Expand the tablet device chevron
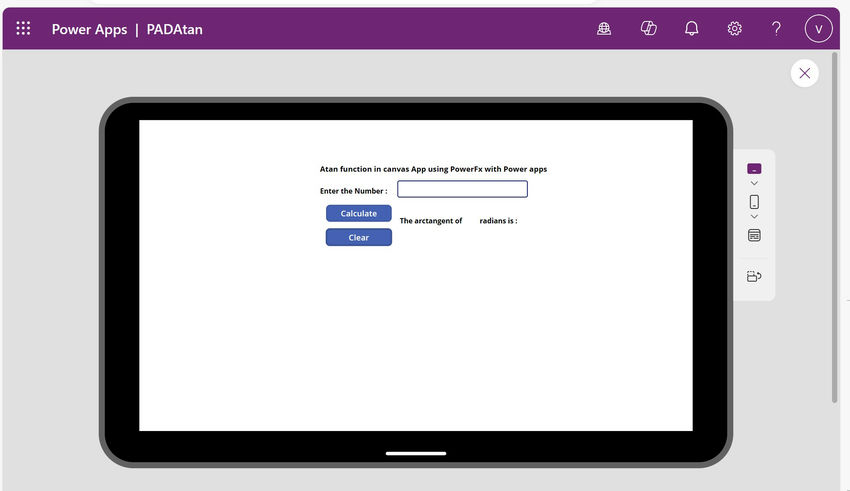850x491 pixels. point(754,183)
